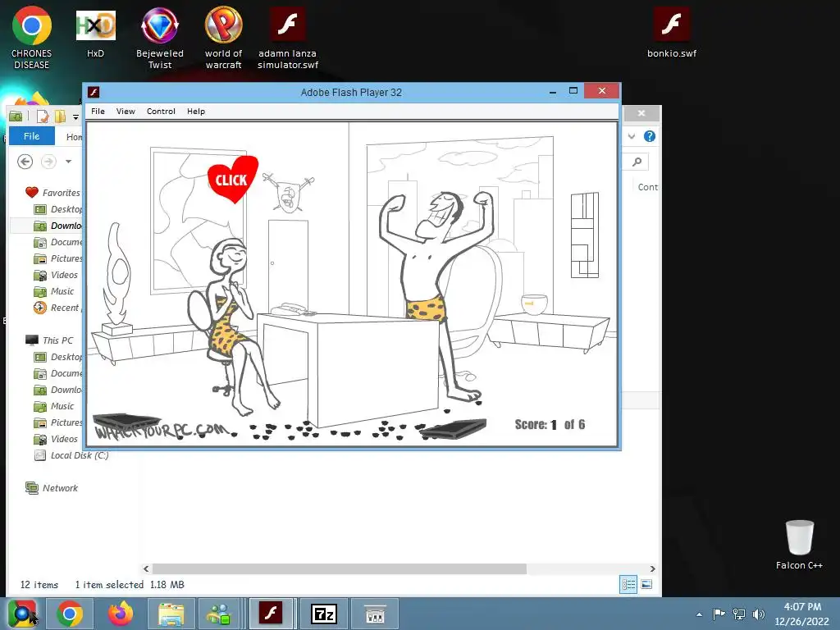Click the red CLICK heart in the game
Viewport: 840px width, 630px height.
point(232,179)
